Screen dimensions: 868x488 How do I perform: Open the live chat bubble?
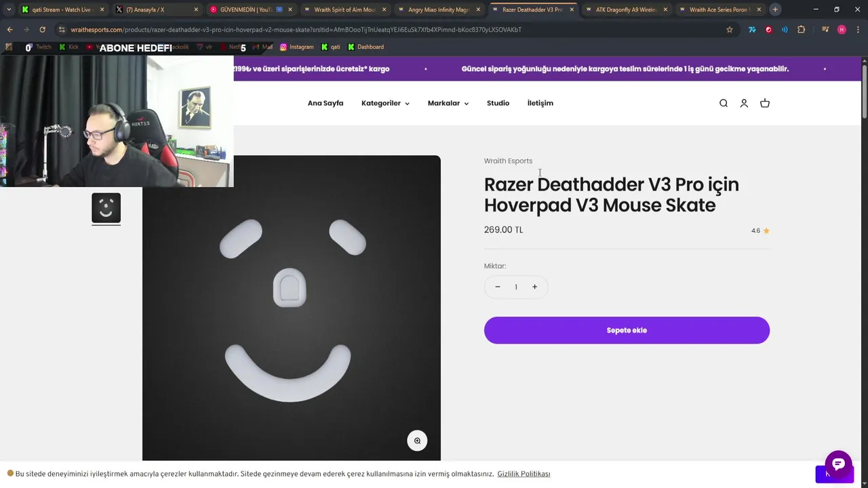pyautogui.click(x=838, y=464)
